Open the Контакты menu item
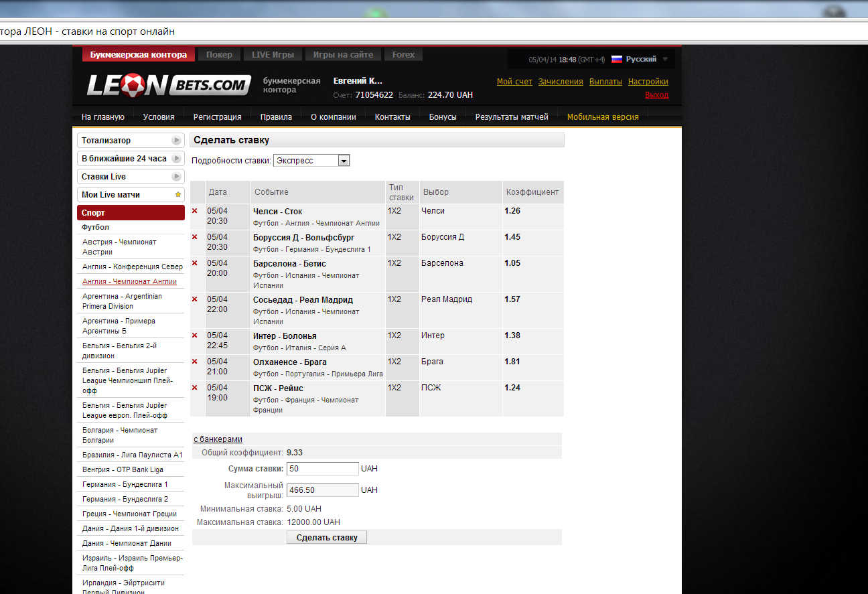Image resolution: width=868 pixels, height=594 pixels. [x=392, y=117]
